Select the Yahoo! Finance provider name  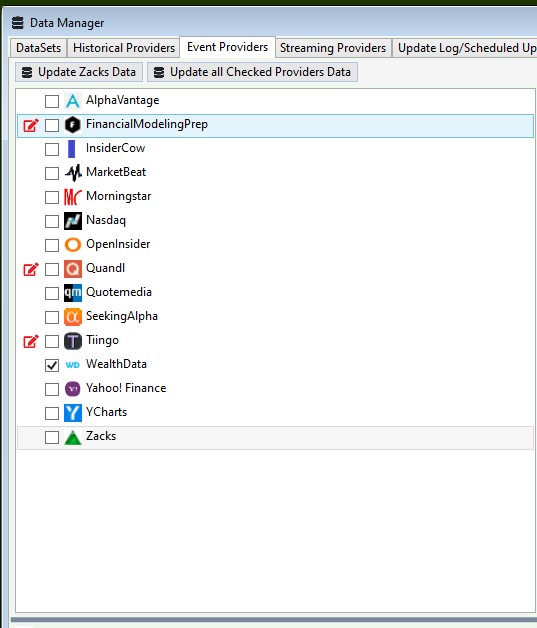(x=126, y=388)
